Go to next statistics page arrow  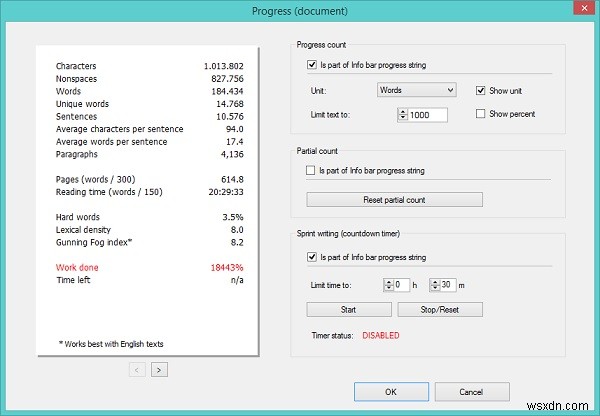coord(159,370)
